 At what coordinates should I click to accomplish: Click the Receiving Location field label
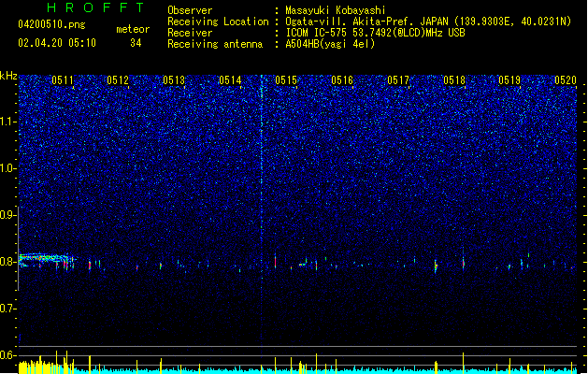click(218, 22)
